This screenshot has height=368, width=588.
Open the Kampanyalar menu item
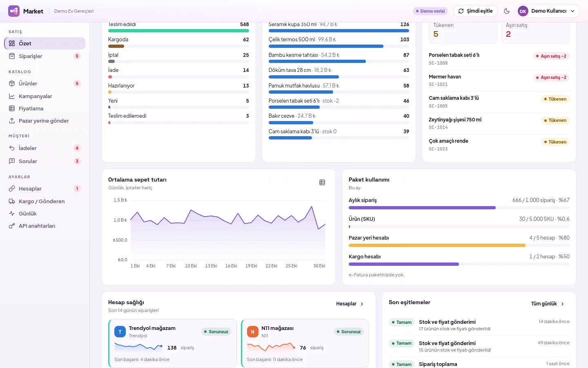tap(45, 96)
